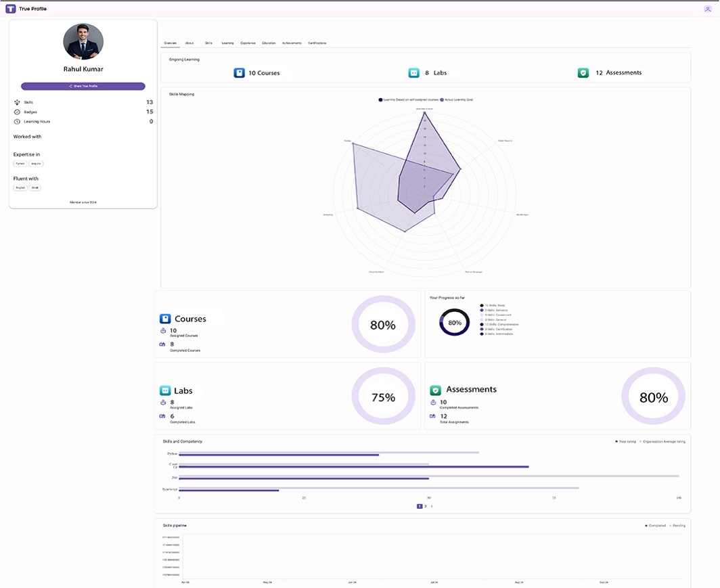Click the dark Python your-rating bar
The image size is (720, 588).
coord(279,455)
